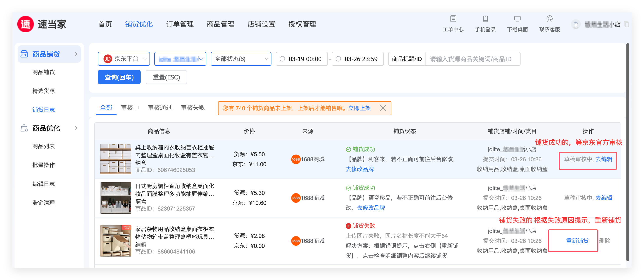644x280 pixels.
Task: Click the 下载桌面 monitor icon
Action: click(517, 19)
